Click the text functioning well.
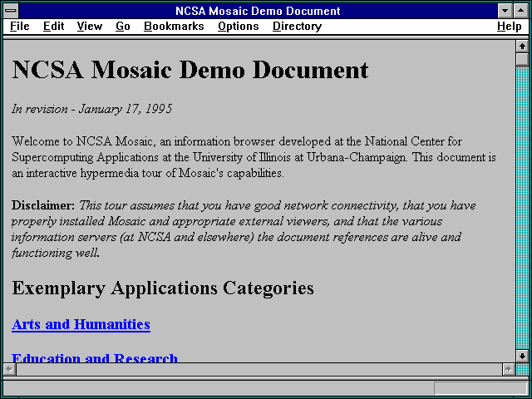 (x=56, y=253)
